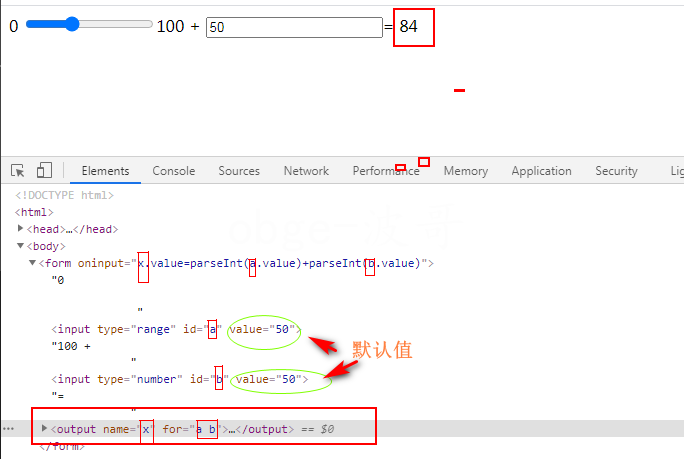Open the Elements tab
The width and height of the screenshot is (684, 459).
(x=105, y=171)
